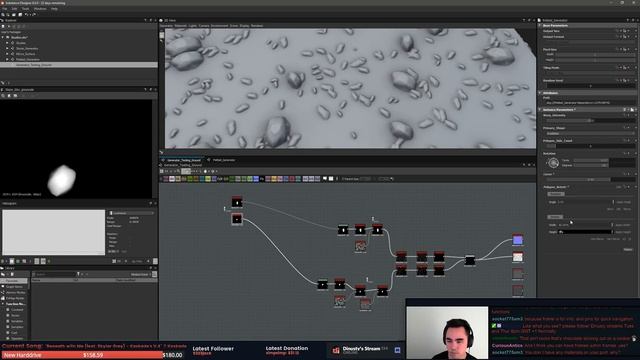Collapse the Attributes section in properties
Viewport: 640px width, 360px height.
540,93
